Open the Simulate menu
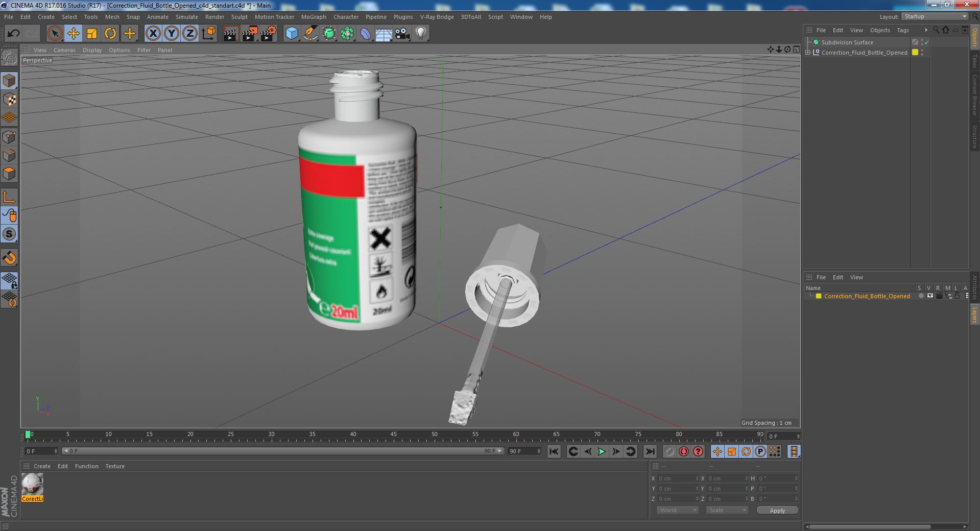The image size is (980, 531). [x=187, y=17]
